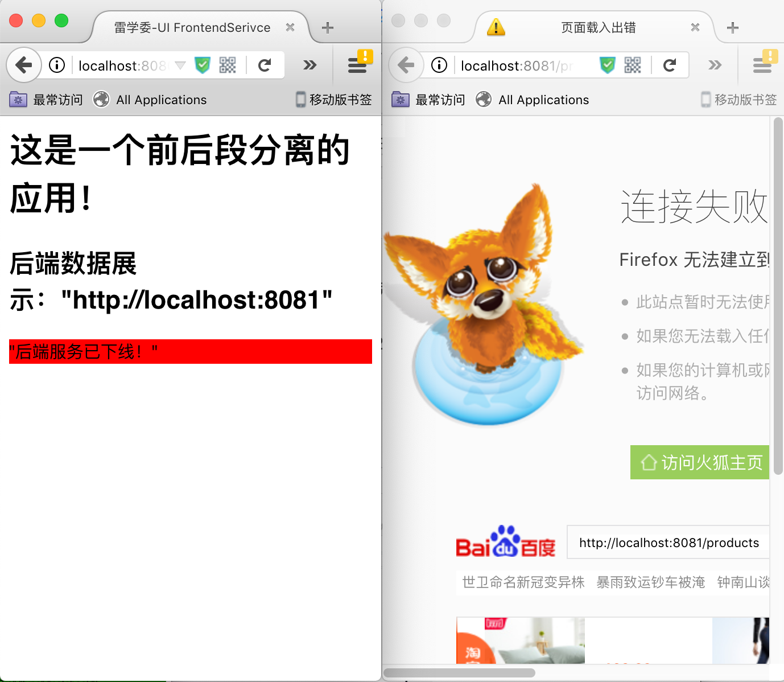
Task: Expand the toolbar overflow chevron on right
Action: [715, 65]
